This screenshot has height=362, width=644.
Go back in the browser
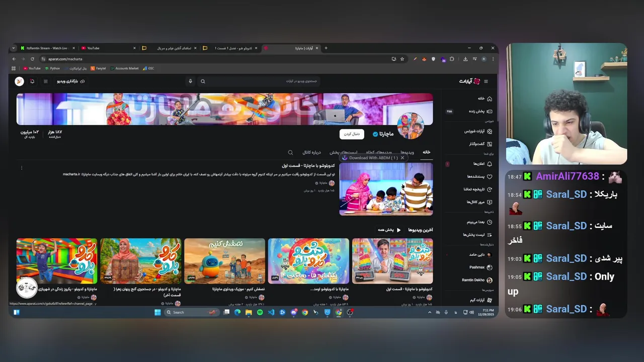14,59
